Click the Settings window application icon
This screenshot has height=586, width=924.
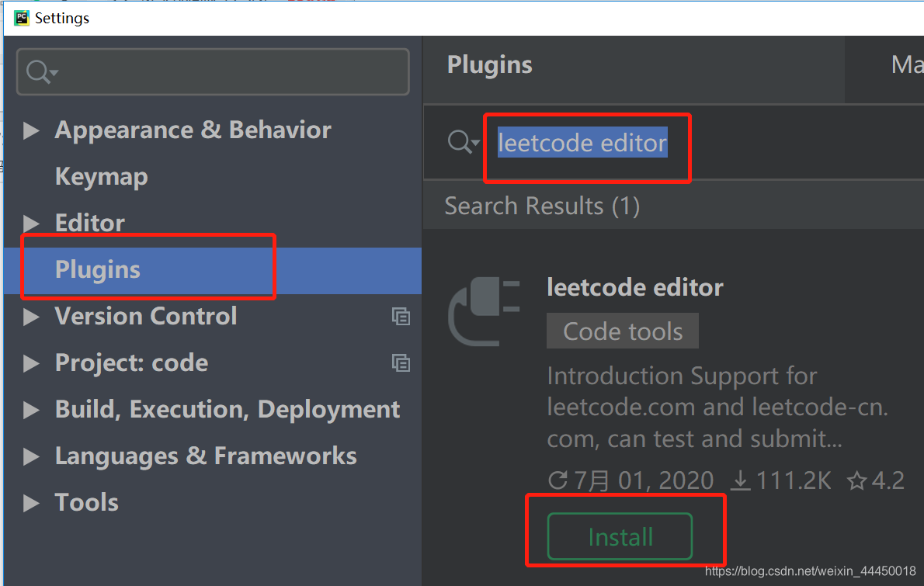21,17
